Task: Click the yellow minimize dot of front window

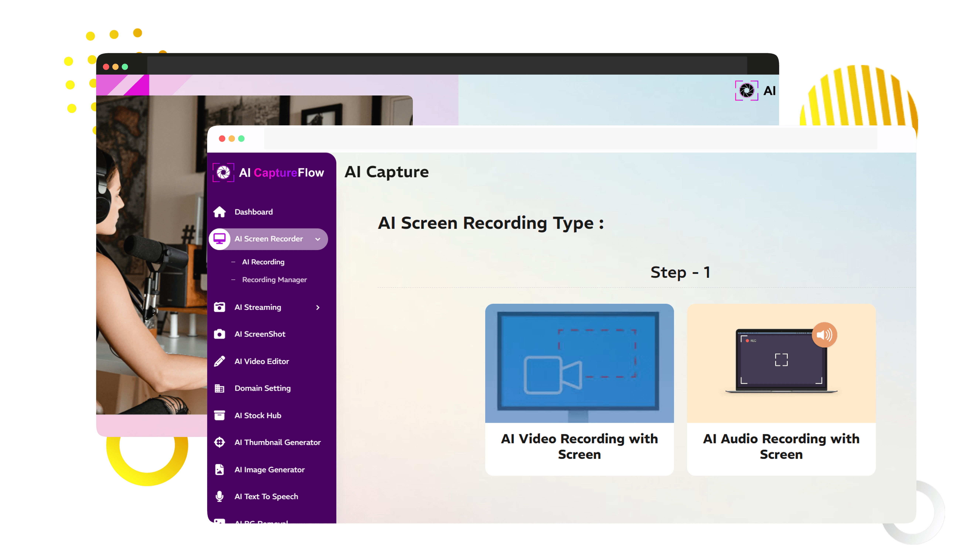Action: 232,138
